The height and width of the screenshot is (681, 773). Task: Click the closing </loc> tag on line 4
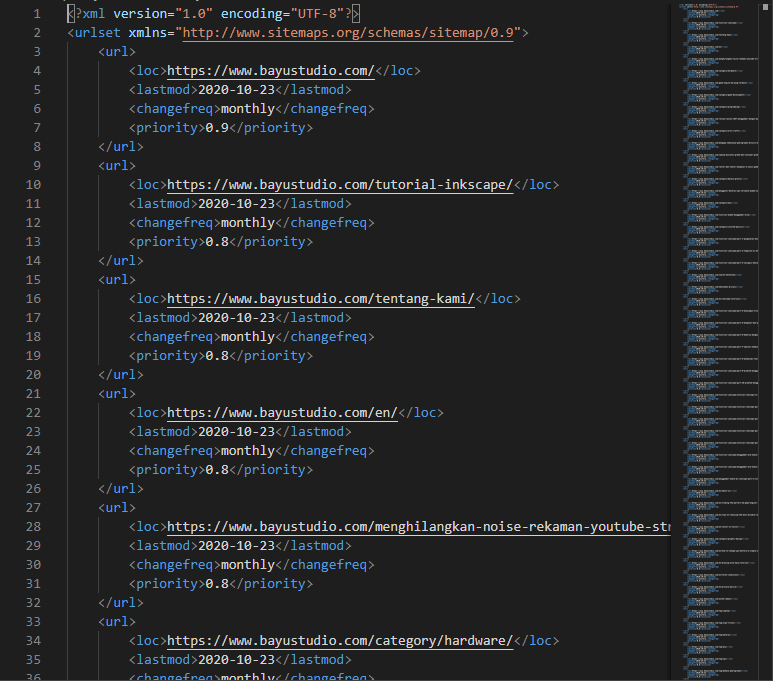tap(398, 71)
